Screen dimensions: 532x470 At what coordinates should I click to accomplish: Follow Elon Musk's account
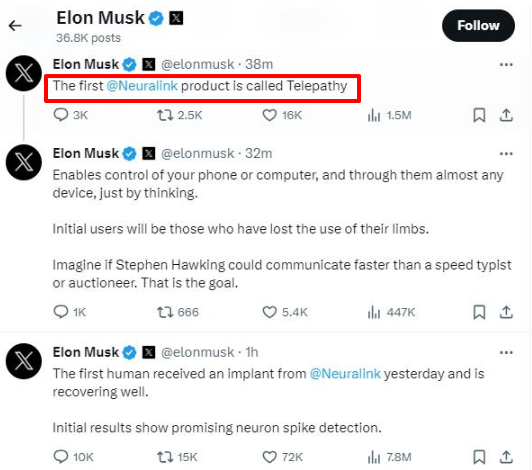(x=478, y=26)
